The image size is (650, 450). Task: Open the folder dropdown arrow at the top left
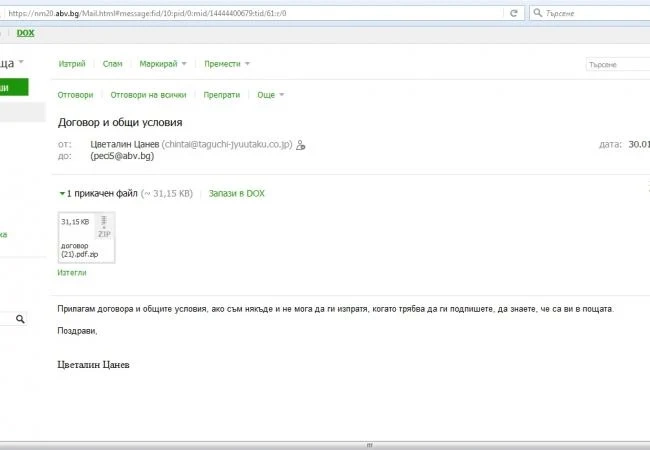[x=21, y=62]
